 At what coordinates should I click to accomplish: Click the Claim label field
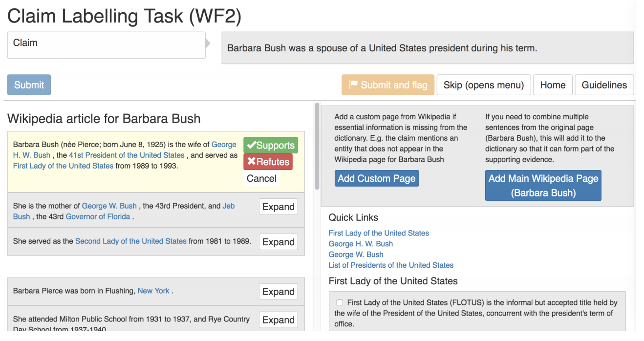(x=106, y=45)
